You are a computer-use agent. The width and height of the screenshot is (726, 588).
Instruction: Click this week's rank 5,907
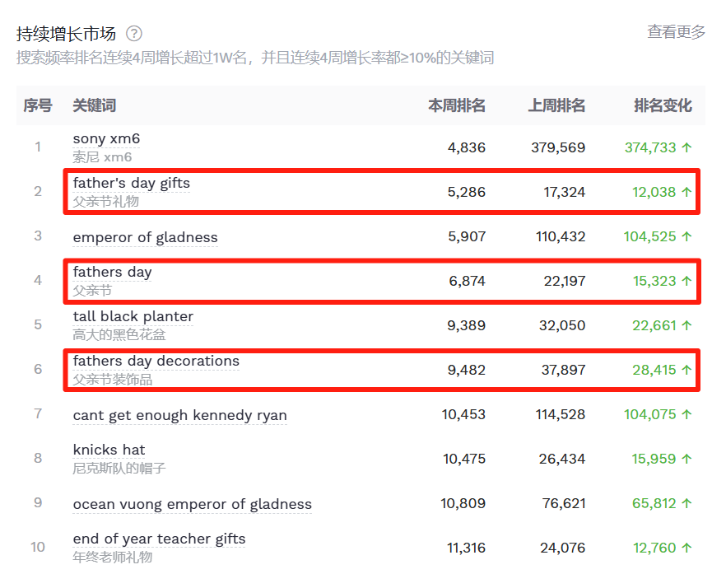click(466, 237)
